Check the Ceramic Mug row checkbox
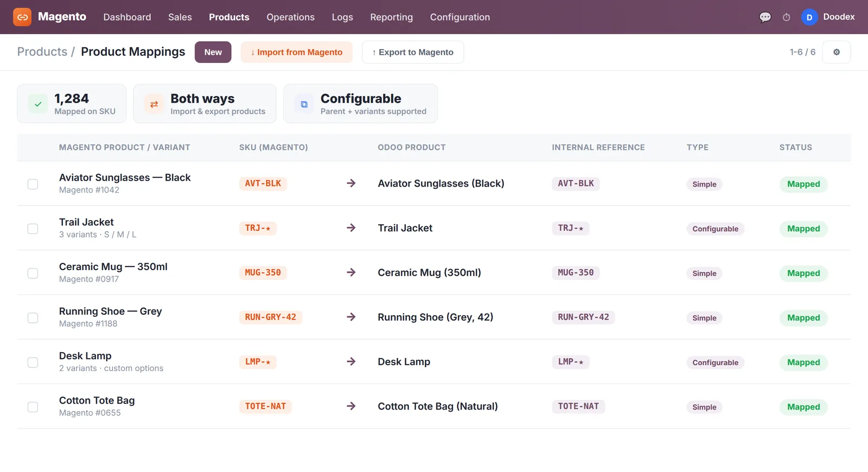Screen dimensions: 868x472 pyautogui.click(x=33, y=273)
